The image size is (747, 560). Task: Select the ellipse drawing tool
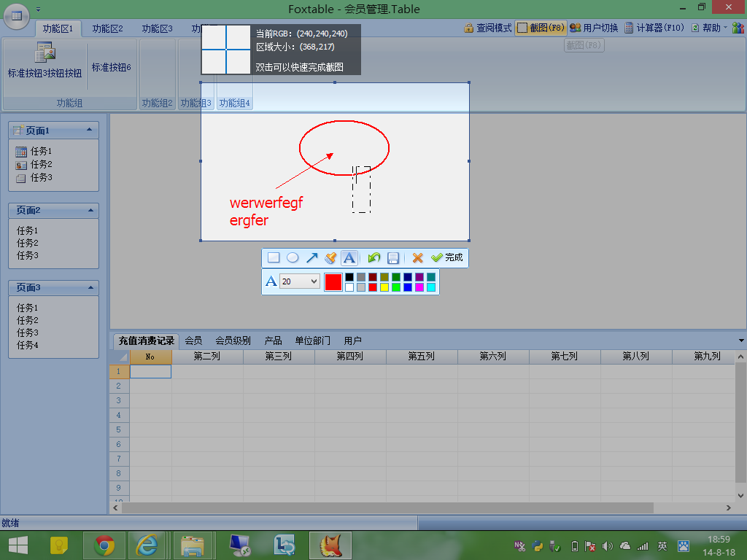click(293, 257)
